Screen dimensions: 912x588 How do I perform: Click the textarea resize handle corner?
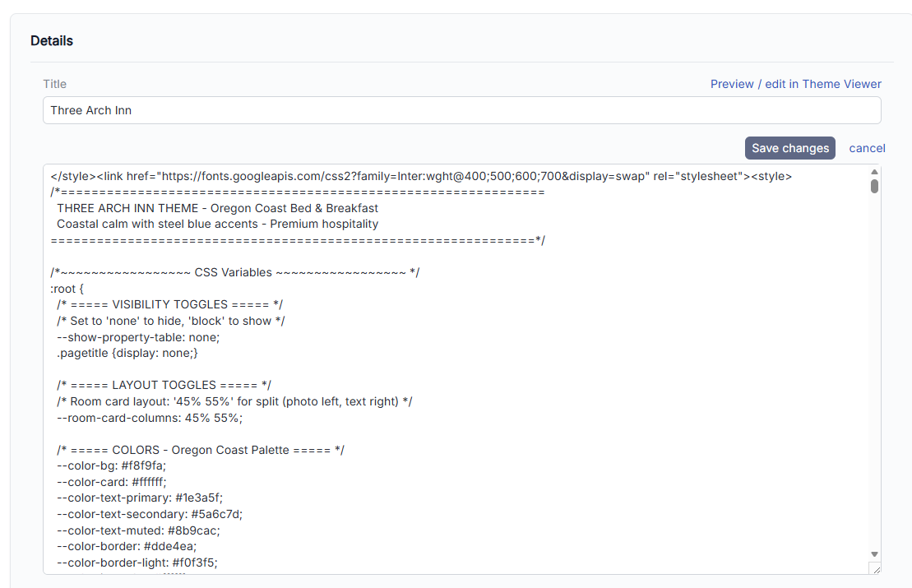(875, 568)
